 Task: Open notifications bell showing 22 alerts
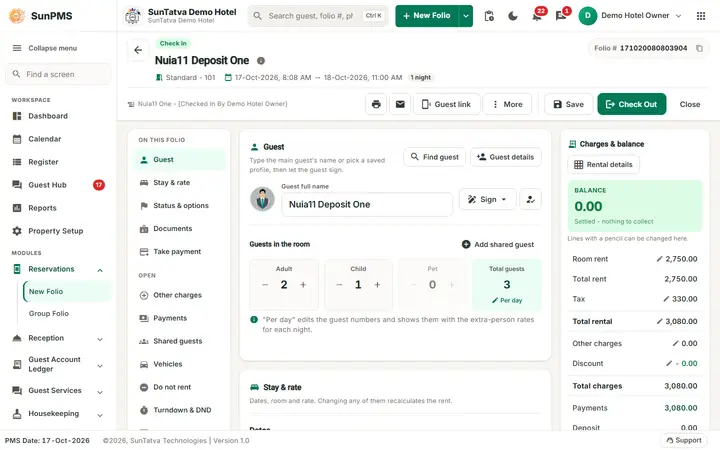coord(536,16)
